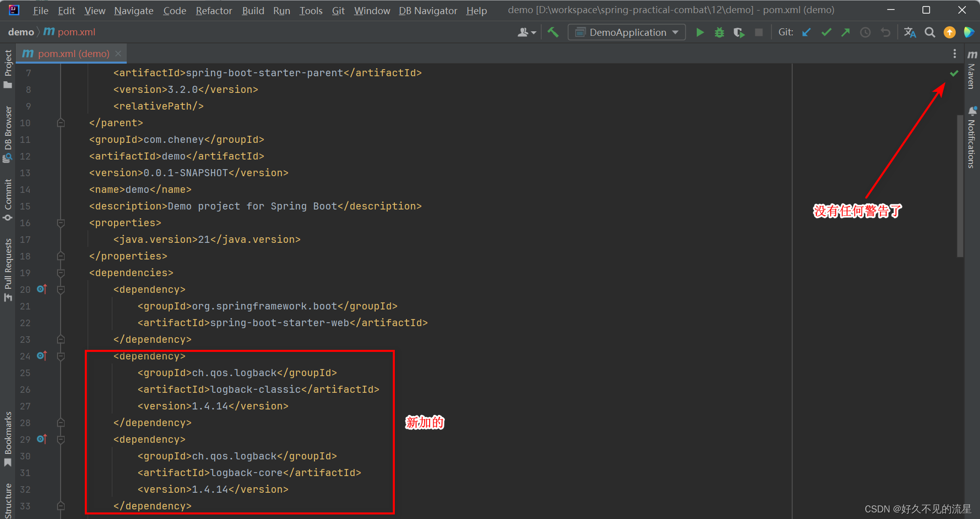This screenshot has height=519, width=980.
Task: Click logback-classic artifactId text
Action: tap(255, 389)
